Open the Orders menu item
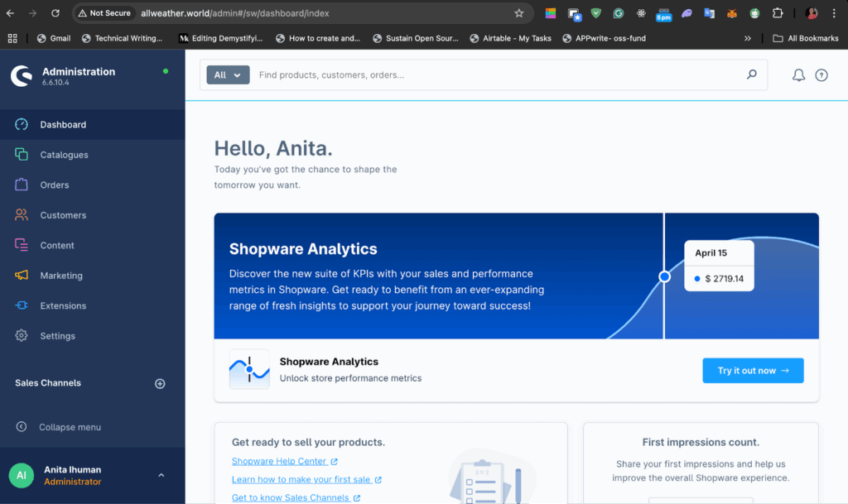This screenshot has height=504, width=848. pos(93,185)
